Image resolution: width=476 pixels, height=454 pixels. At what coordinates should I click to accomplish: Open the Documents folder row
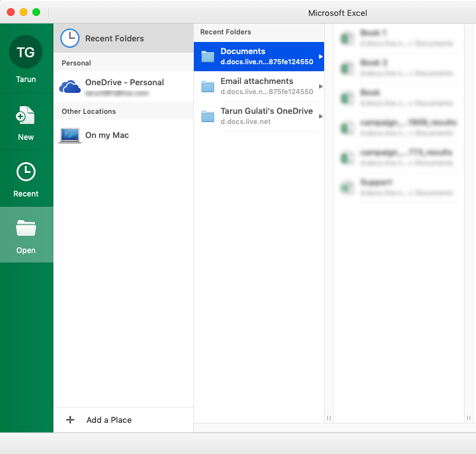click(259, 57)
